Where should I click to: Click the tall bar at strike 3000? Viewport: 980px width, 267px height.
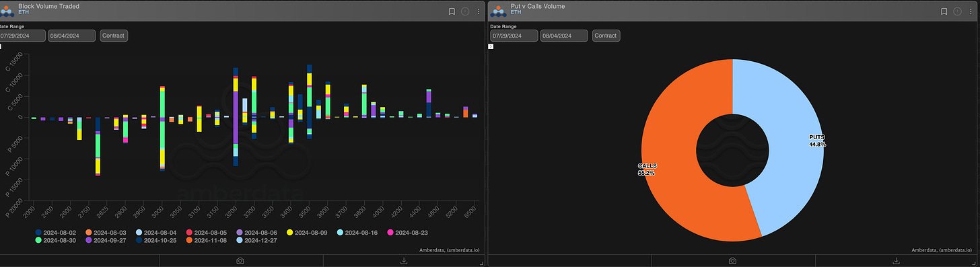[x=162, y=128]
